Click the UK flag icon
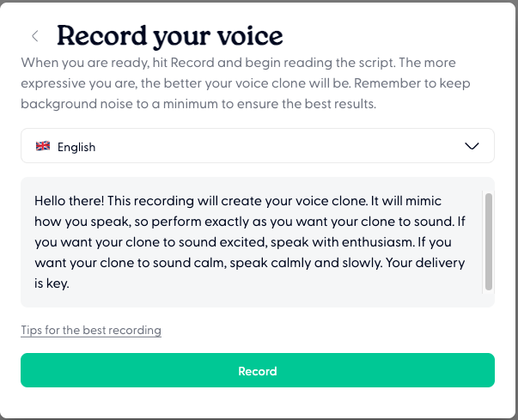This screenshot has height=420, width=518. point(42,146)
